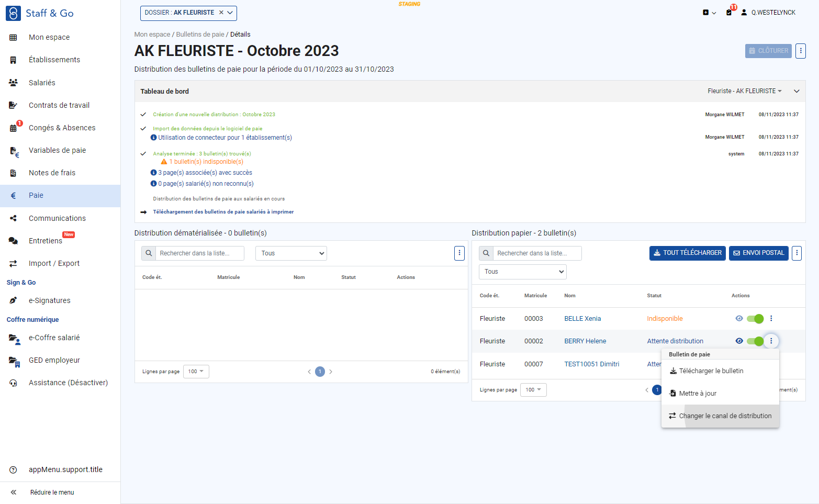Click the search icon in paper distribution list
The height and width of the screenshot is (504, 819).
pyautogui.click(x=486, y=253)
